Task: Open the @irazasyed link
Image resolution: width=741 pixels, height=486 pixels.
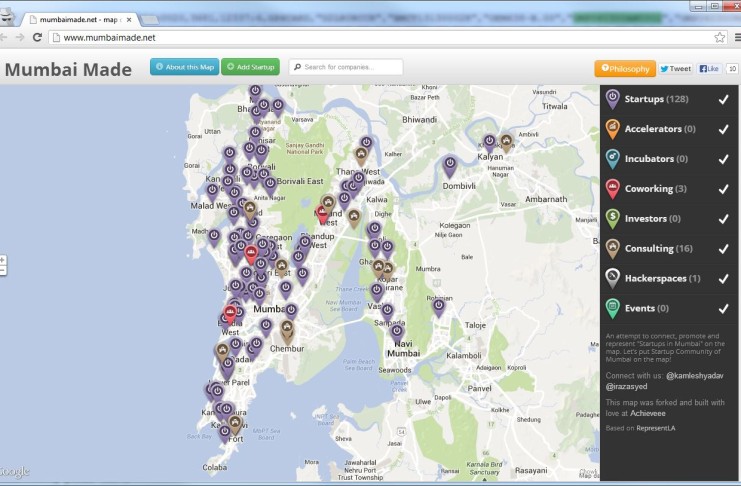Action: point(627,386)
